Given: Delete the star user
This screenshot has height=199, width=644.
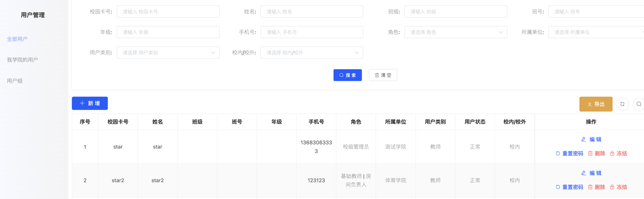Looking at the screenshot, I should coord(596,153).
